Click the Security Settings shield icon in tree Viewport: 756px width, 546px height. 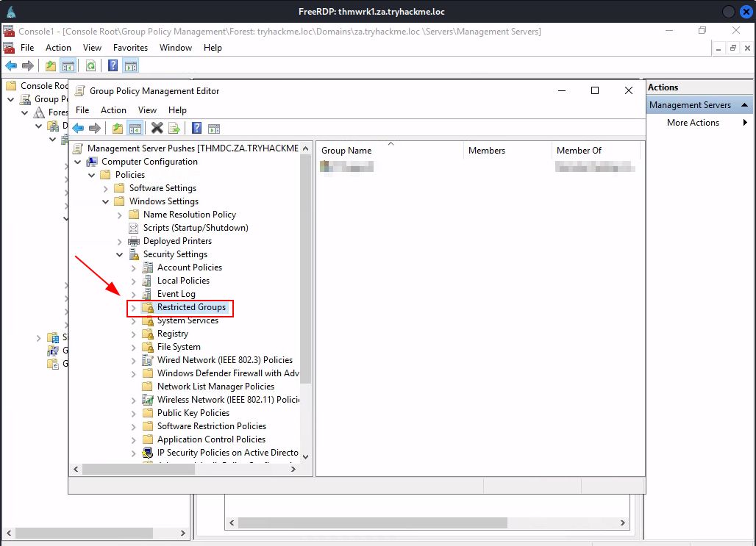(x=134, y=254)
